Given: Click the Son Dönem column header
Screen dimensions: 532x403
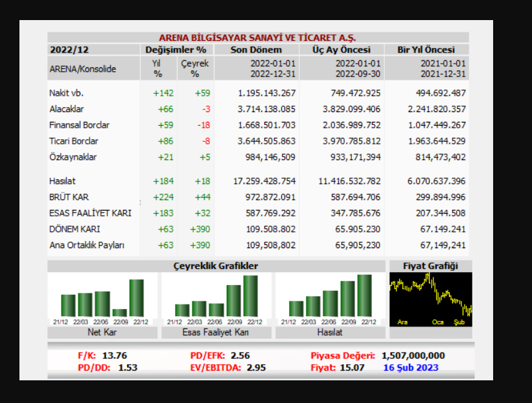Looking at the screenshot, I should click(x=256, y=50).
